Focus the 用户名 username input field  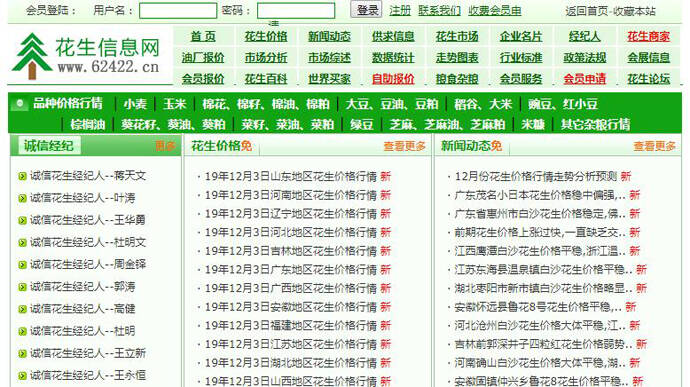pos(178,11)
